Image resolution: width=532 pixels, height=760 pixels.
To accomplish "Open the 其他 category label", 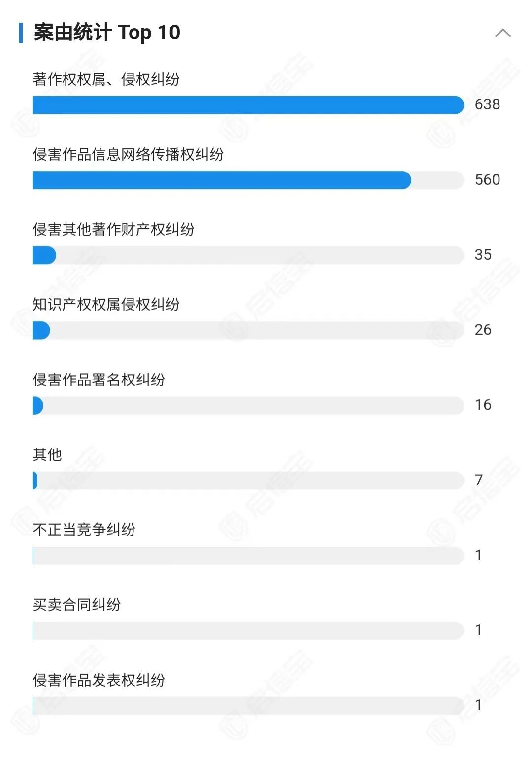I will (47, 454).
